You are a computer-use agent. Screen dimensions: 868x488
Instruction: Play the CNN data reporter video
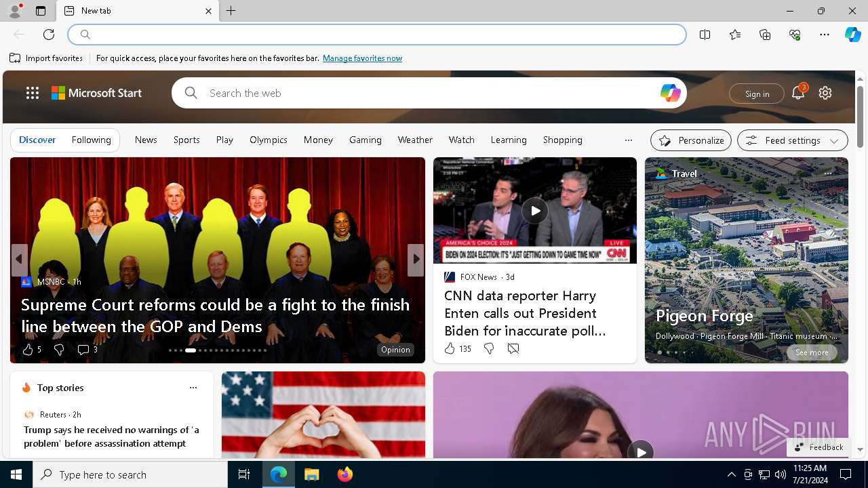coord(535,211)
